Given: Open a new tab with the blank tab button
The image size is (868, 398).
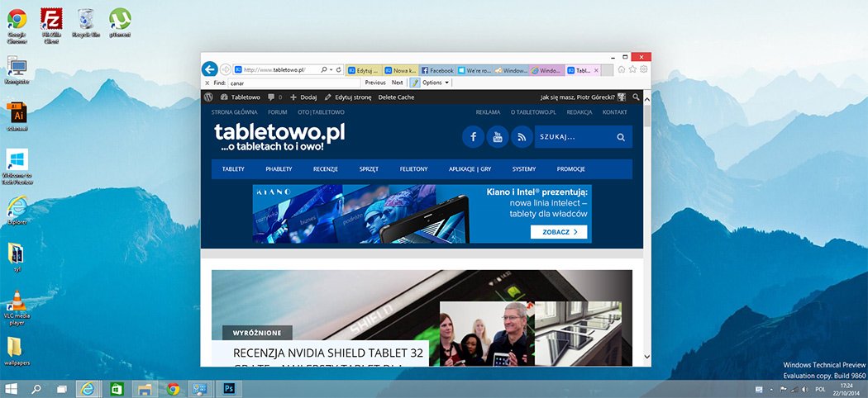Looking at the screenshot, I should point(608,71).
